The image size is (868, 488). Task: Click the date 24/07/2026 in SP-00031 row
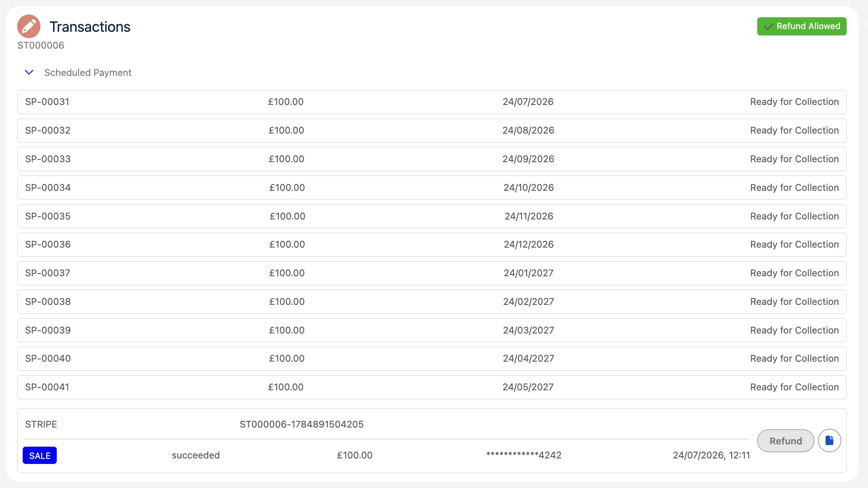pyautogui.click(x=528, y=102)
